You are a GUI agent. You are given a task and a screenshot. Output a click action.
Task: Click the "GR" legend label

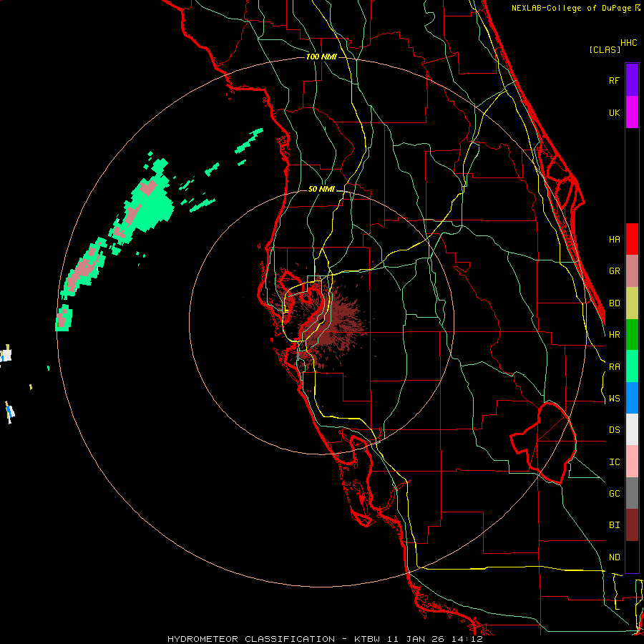(x=614, y=271)
